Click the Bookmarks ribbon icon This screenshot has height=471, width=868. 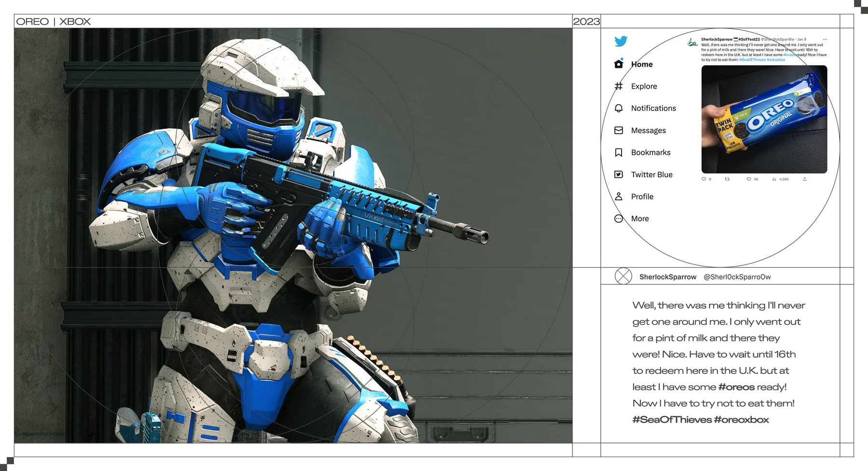pos(619,152)
